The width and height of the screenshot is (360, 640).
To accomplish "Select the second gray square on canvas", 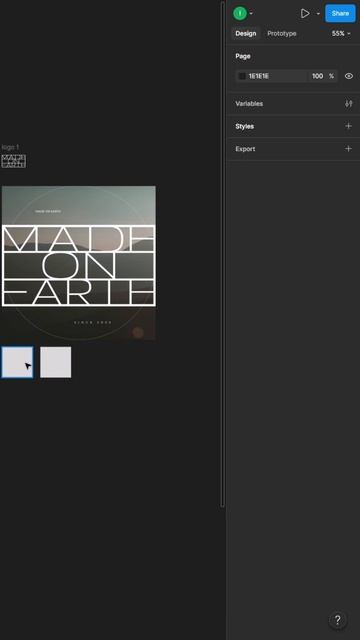I will (56, 362).
